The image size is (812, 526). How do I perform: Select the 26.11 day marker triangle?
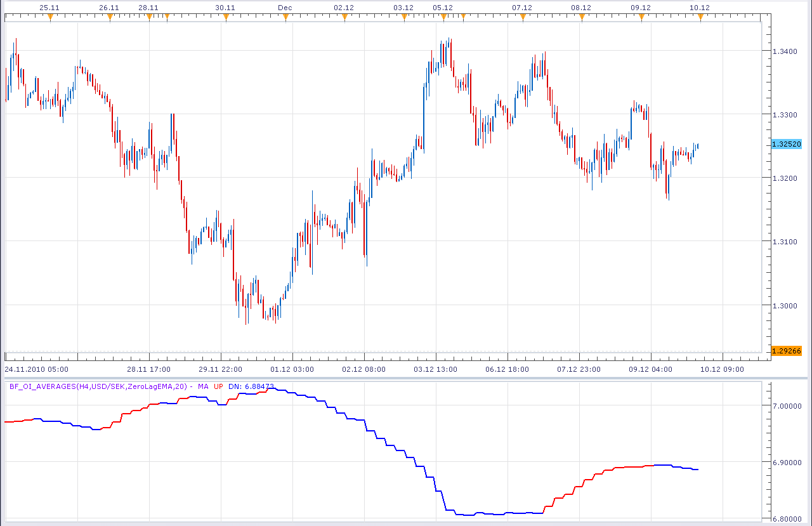109,17
